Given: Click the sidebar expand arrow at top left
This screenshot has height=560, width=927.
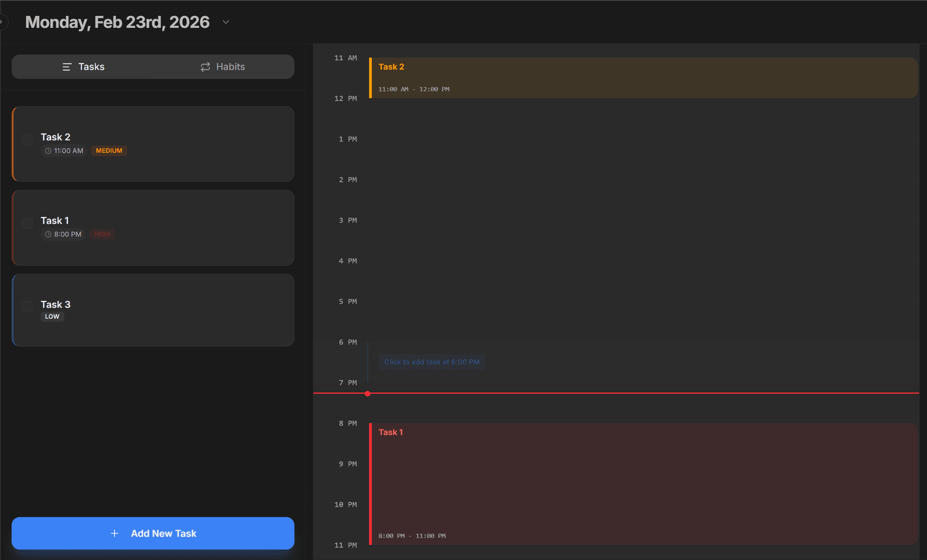Looking at the screenshot, I should tap(3, 22).
